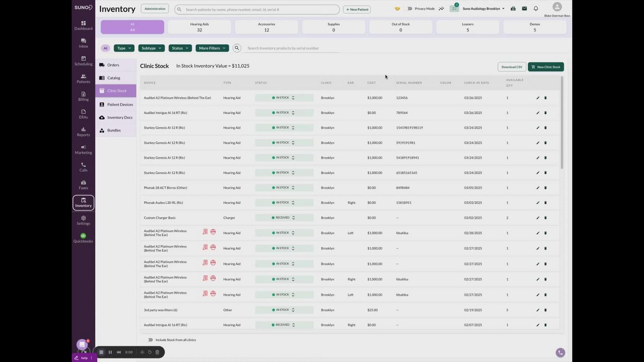
Task: Restart the recording with circular arrow
Action: pyautogui.click(x=149, y=352)
